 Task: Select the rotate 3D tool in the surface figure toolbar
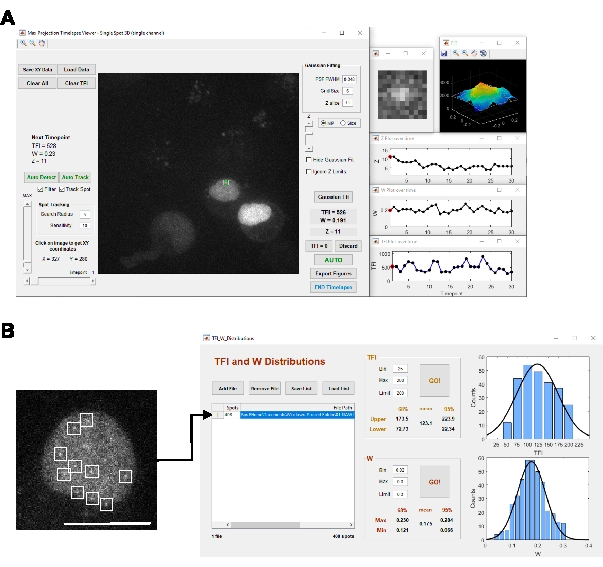481,55
